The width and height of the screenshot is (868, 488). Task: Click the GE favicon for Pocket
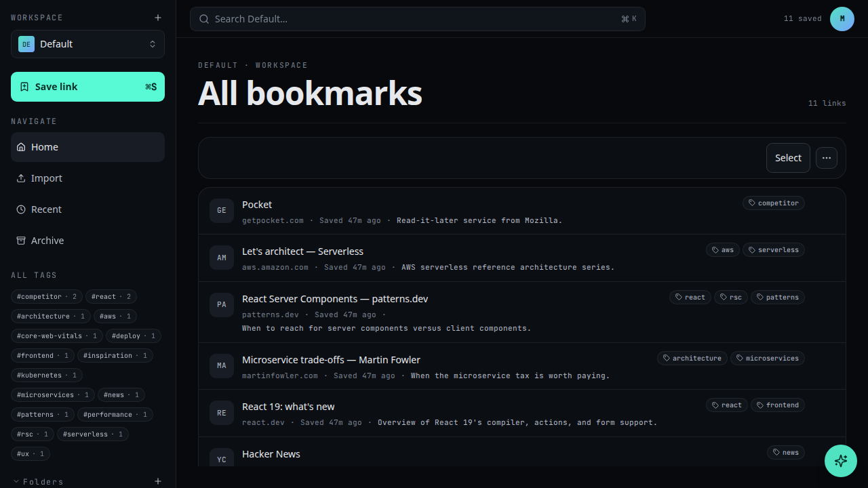222,211
